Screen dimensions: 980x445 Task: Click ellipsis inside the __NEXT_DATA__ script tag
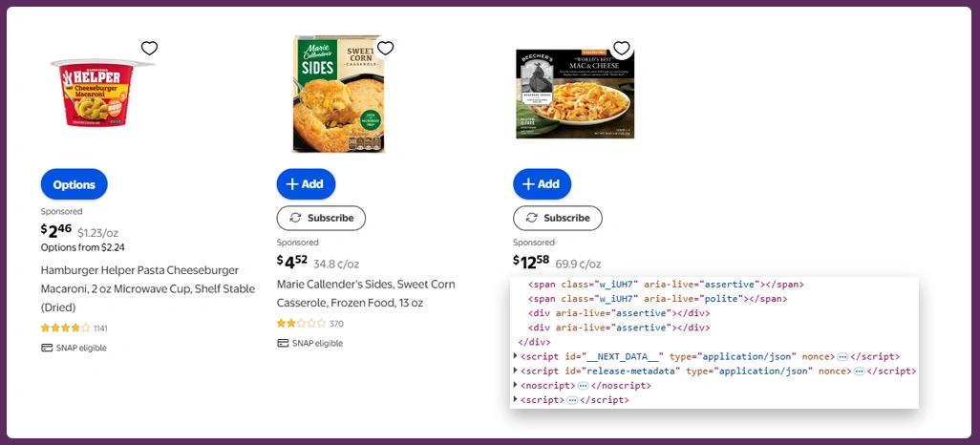(842, 356)
